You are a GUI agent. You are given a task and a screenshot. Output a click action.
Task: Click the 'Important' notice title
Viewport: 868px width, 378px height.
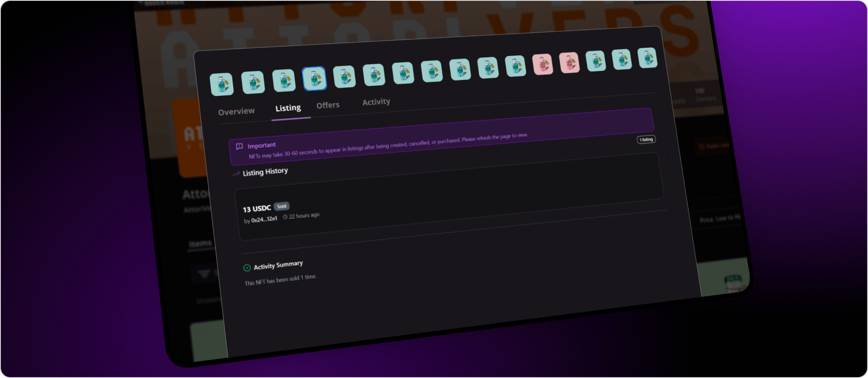[261, 145]
